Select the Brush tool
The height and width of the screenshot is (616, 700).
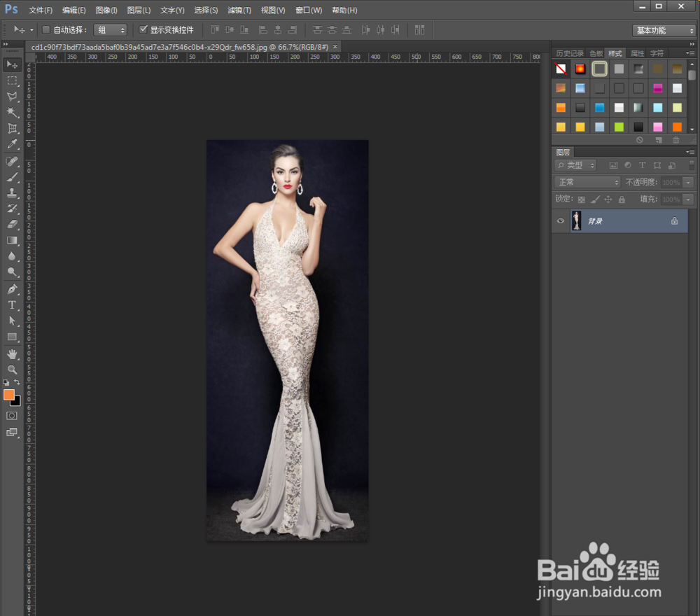coord(12,177)
